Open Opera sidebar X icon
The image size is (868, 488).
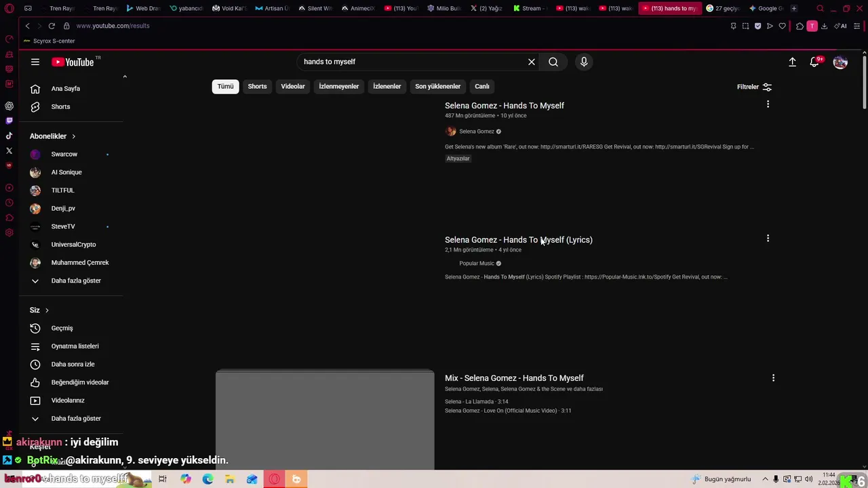click(x=9, y=150)
